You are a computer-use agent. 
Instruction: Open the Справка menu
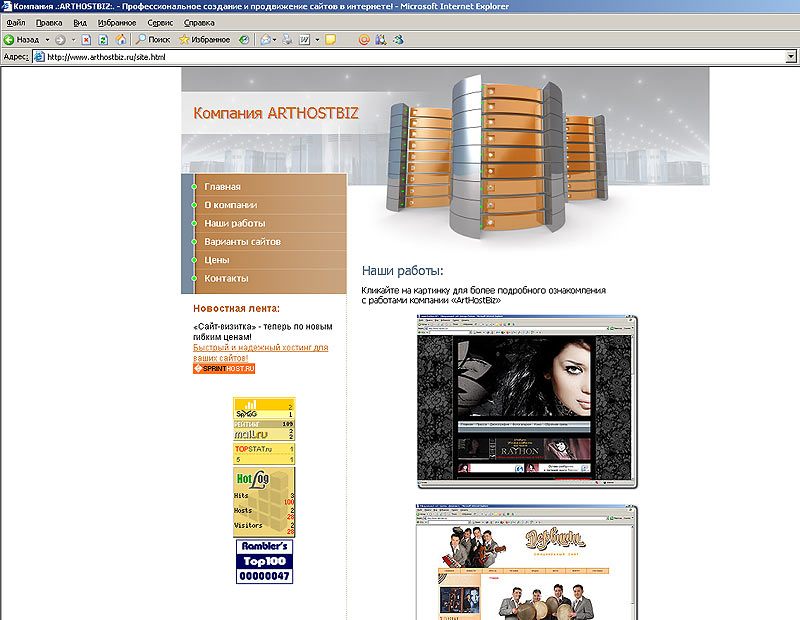click(x=199, y=22)
